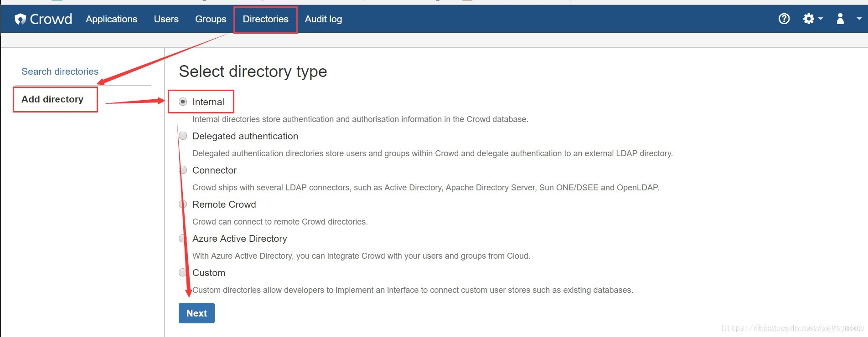Screen dimensions: 868x337
Task: Open the settings gear menu
Action: point(813,19)
